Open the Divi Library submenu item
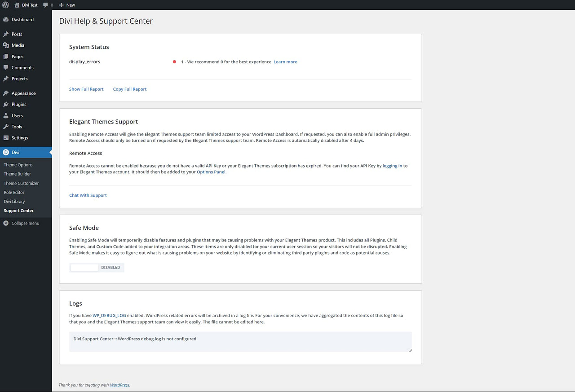The image size is (575, 392). point(14,202)
